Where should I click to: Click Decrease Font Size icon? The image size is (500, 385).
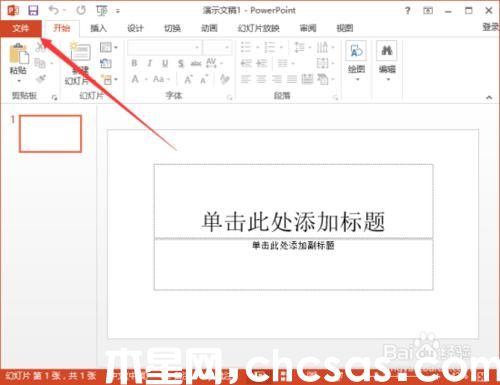(204, 79)
